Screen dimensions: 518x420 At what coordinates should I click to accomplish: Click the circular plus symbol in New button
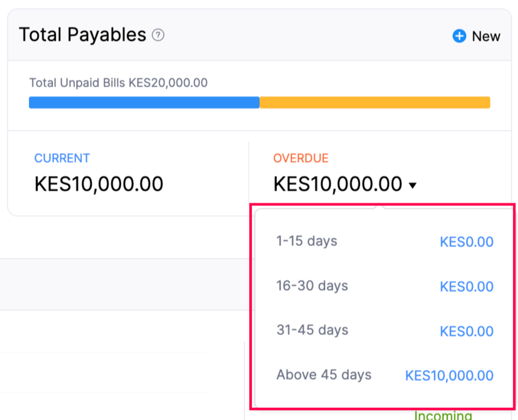459,36
